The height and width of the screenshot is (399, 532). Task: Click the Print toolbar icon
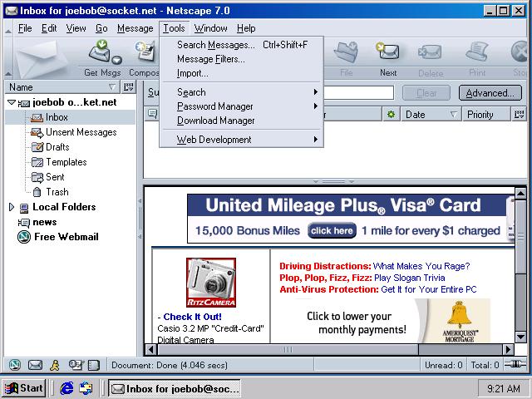[477, 52]
